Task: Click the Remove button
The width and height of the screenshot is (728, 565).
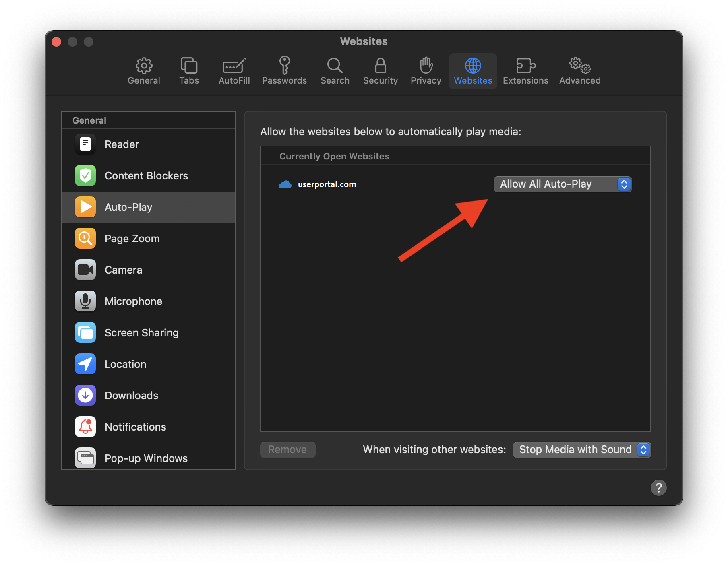Action: (x=287, y=450)
